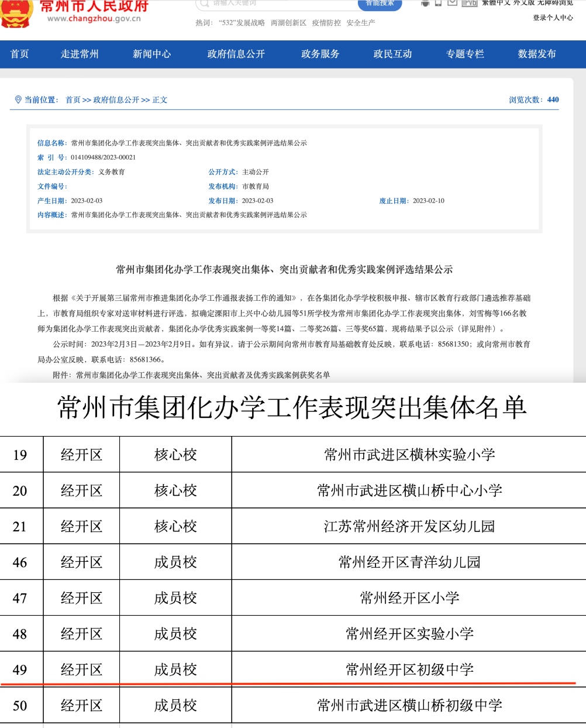Open the hot word 安全生产

[x=361, y=23]
